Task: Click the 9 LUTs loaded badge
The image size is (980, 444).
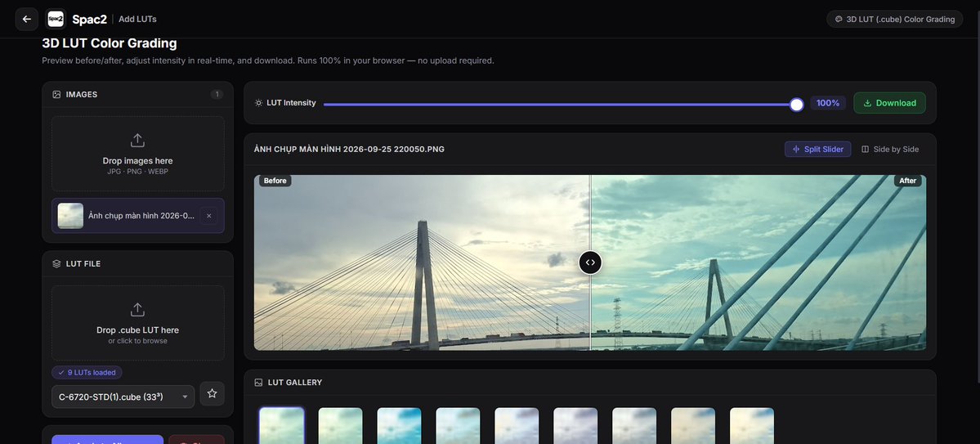Action: point(87,372)
